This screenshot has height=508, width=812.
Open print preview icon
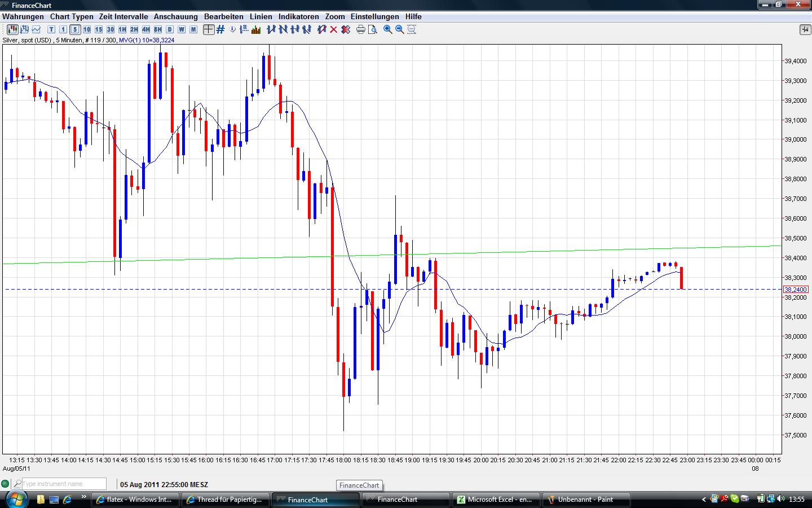coord(373,29)
